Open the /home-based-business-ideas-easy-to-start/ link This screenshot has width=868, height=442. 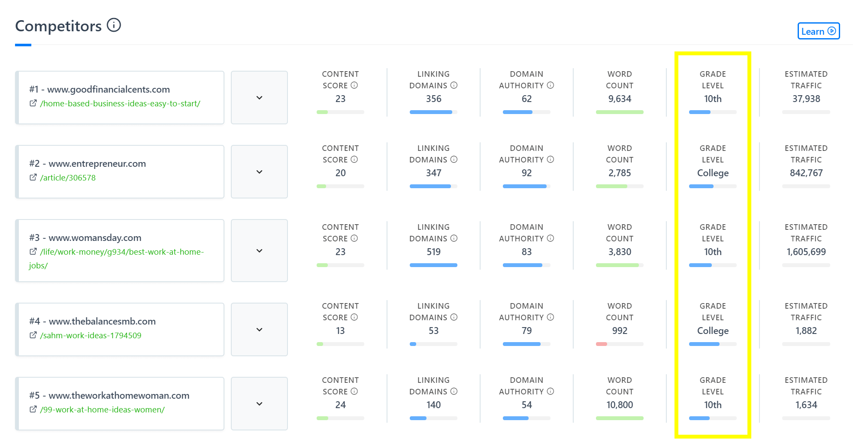tap(120, 104)
